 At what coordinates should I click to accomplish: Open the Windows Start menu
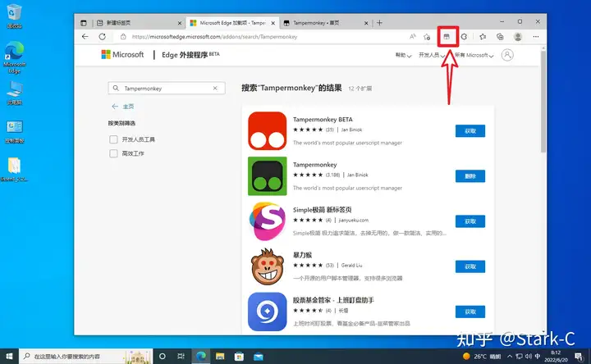coord(9,356)
